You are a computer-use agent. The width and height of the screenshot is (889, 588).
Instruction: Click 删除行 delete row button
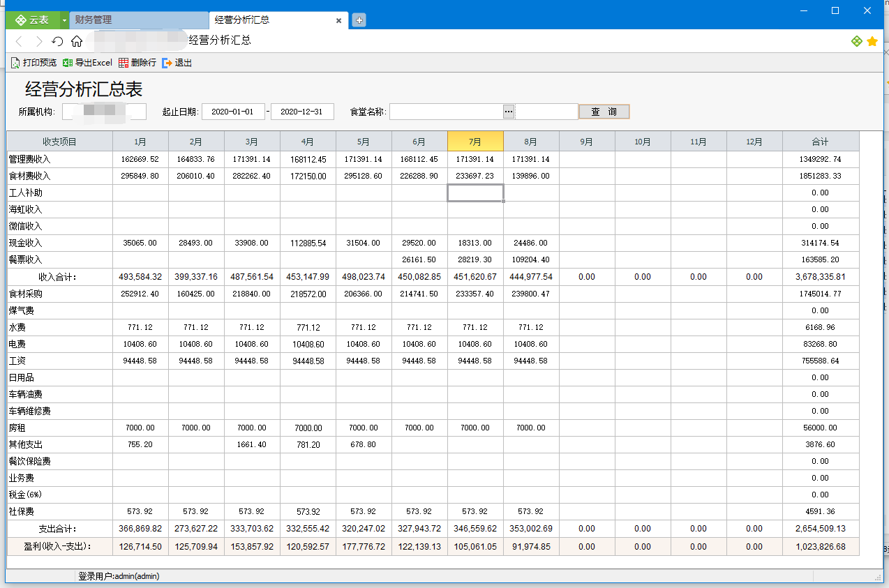[137, 63]
